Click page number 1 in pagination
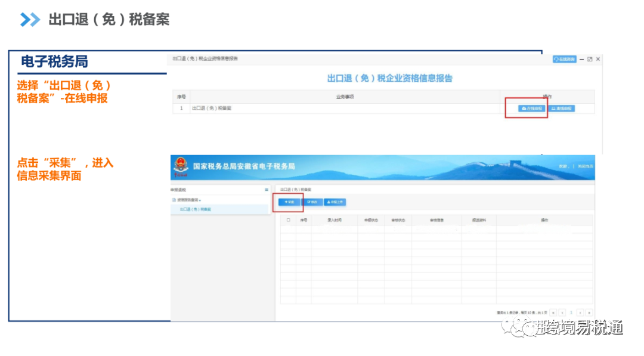The width and height of the screenshot is (644, 356). [571, 312]
